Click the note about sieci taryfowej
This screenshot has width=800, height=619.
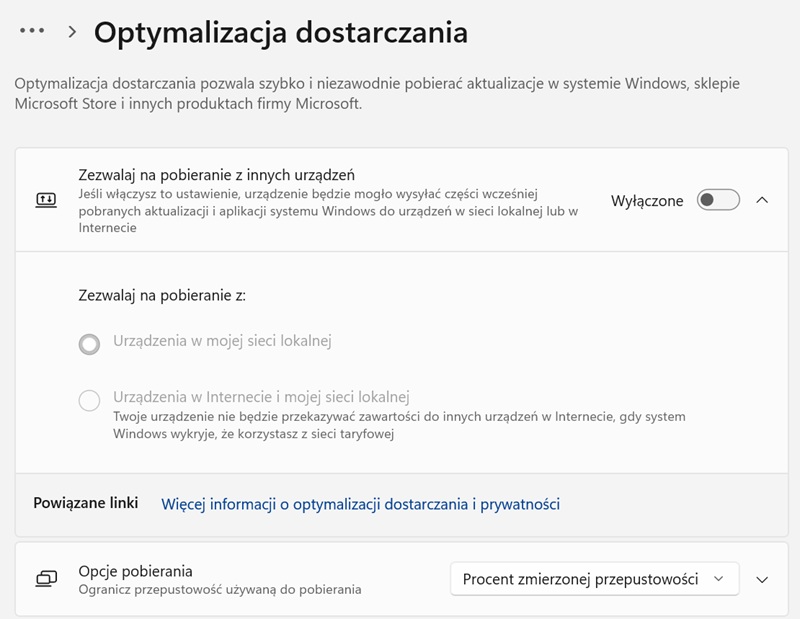pyautogui.click(x=400, y=425)
